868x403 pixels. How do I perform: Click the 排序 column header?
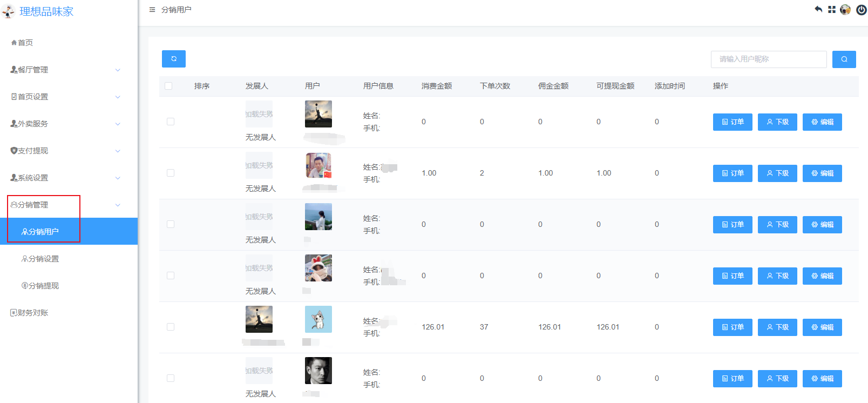click(x=202, y=86)
